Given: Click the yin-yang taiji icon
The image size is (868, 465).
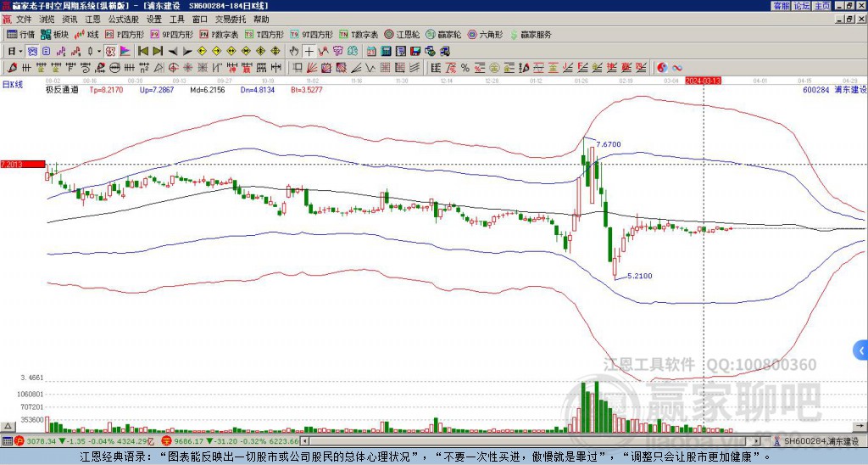Looking at the screenshot, I should click(x=662, y=68).
